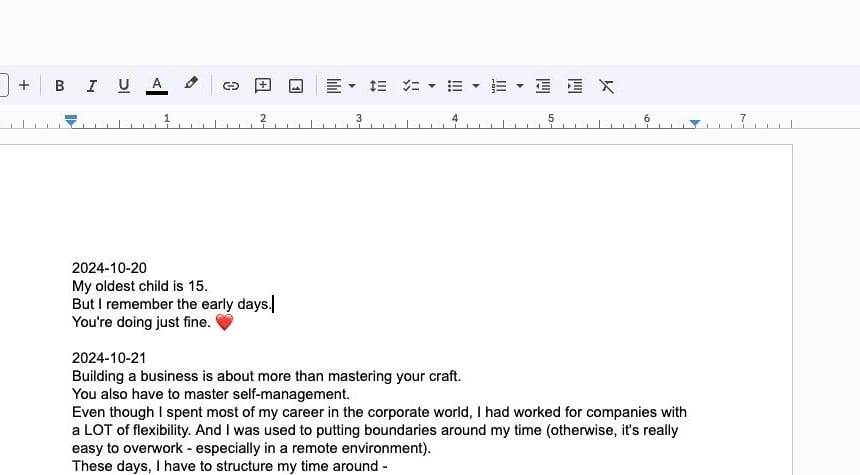Open the text color picker
This screenshot has height=475, width=860.
tap(157, 86)
